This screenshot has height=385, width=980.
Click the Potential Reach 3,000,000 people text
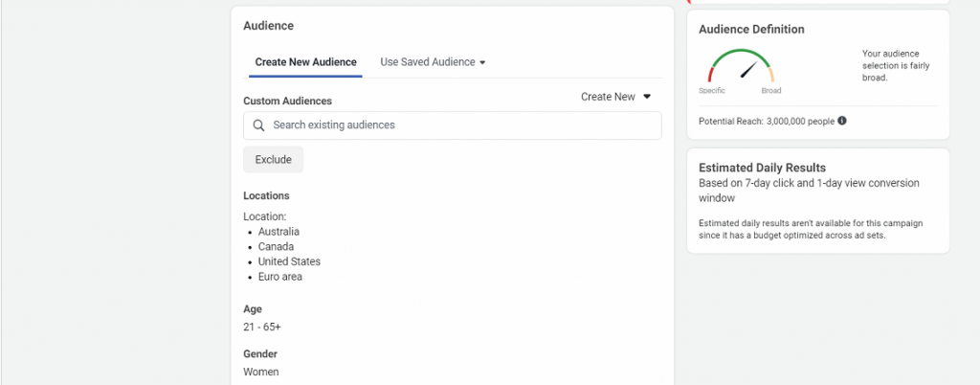[767, 121]
